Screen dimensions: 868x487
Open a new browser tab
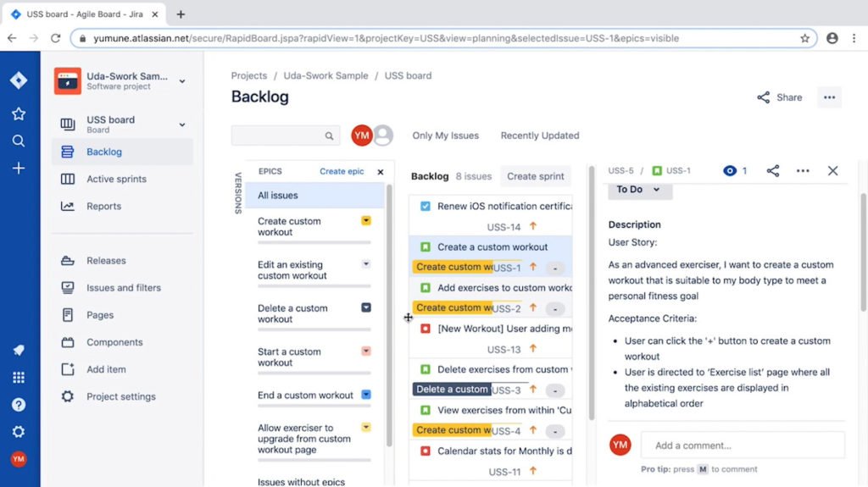[x=181, y=14]
